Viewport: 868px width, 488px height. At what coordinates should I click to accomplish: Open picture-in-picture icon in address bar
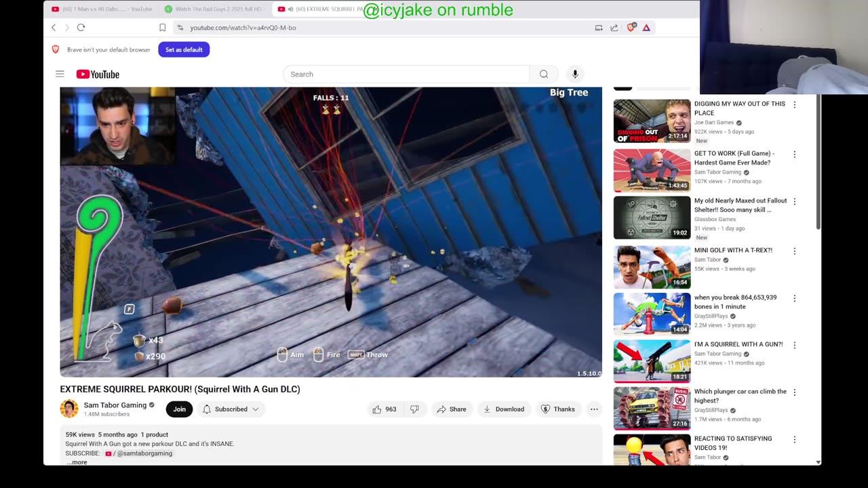point(599,28)
